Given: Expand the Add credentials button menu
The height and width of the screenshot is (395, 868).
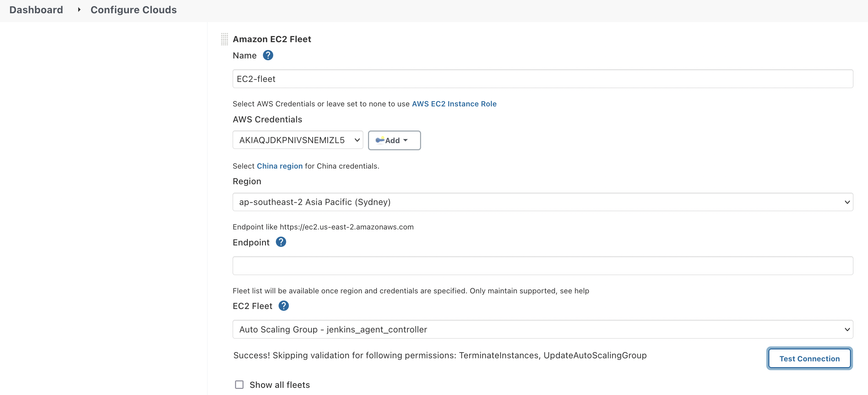Looking at the screenshot, I should coord(395,140).
